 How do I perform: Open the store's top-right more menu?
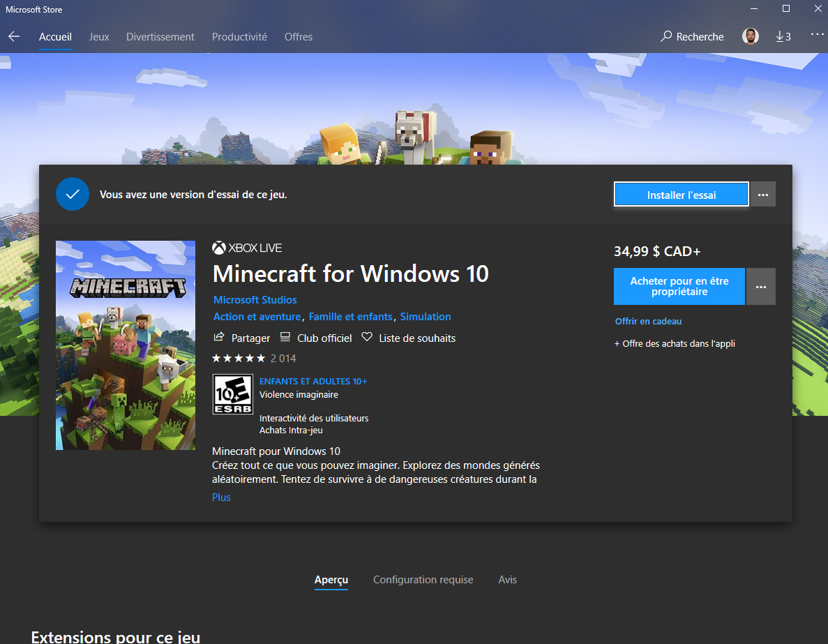817,35
